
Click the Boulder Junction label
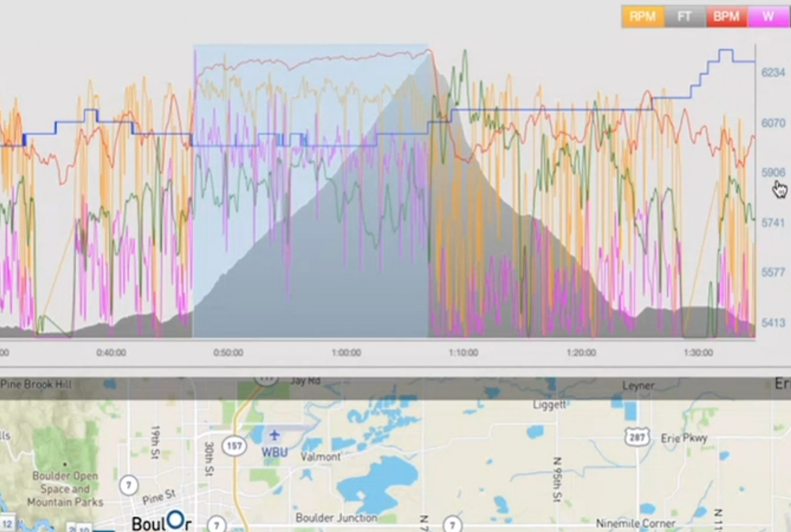click(x=335, y=517)
